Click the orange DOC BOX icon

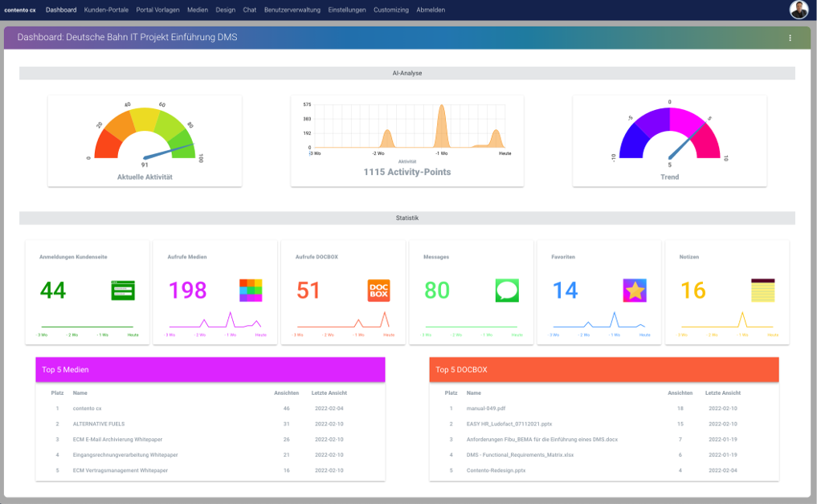[379, 290]
